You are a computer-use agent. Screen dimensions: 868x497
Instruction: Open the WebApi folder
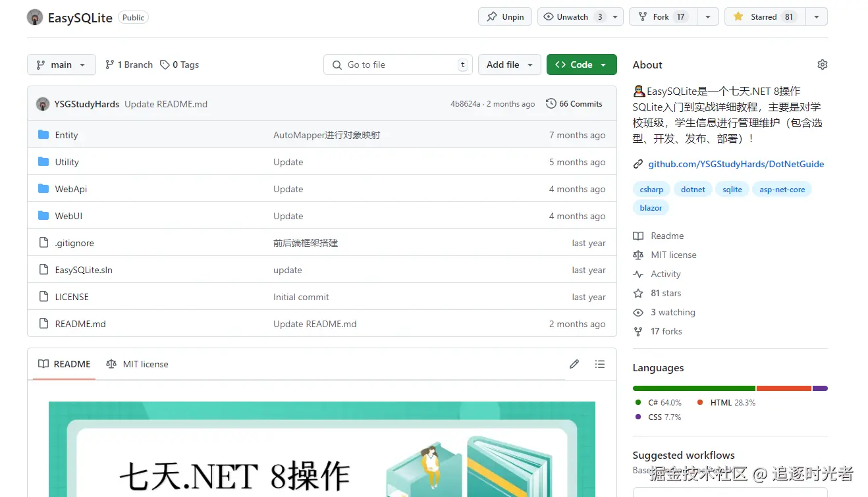71,189
